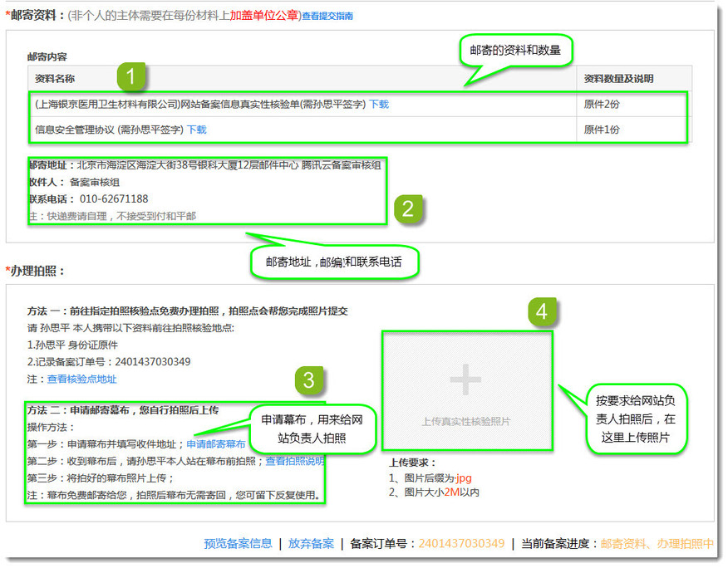Click the green number 3 badge
The height and width of the screenshot is (568, 728).
point(308,381)
